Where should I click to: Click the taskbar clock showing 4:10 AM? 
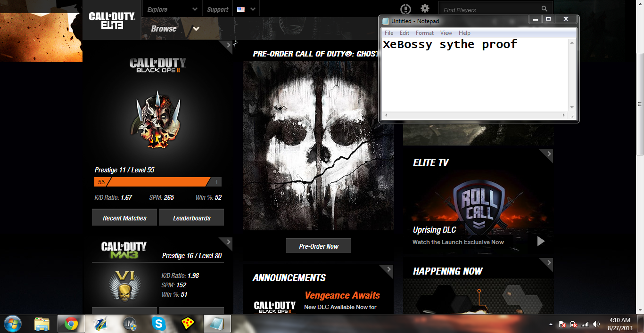coord(619,324)
